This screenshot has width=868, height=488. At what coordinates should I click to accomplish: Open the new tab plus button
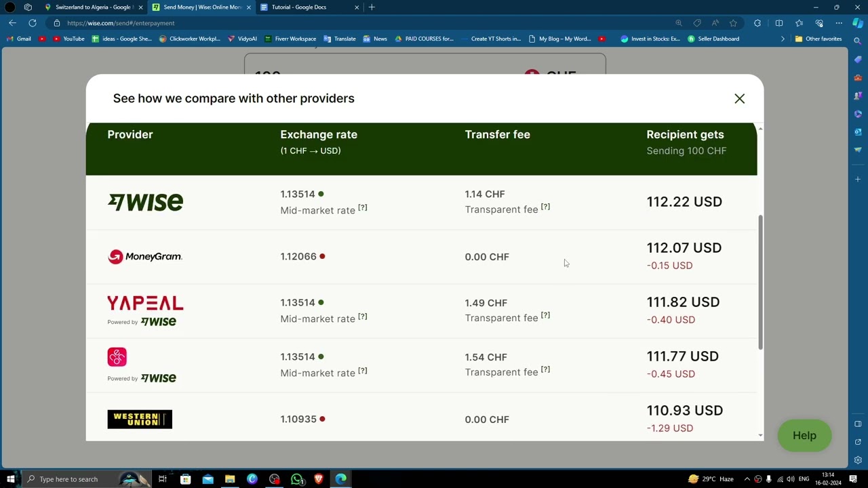point(372,7)
